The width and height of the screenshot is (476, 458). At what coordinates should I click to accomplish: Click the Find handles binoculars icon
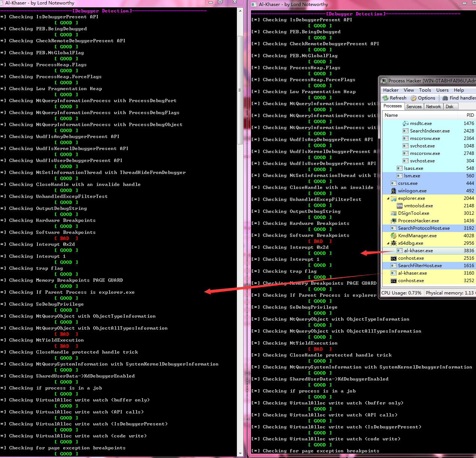point(445,98)
